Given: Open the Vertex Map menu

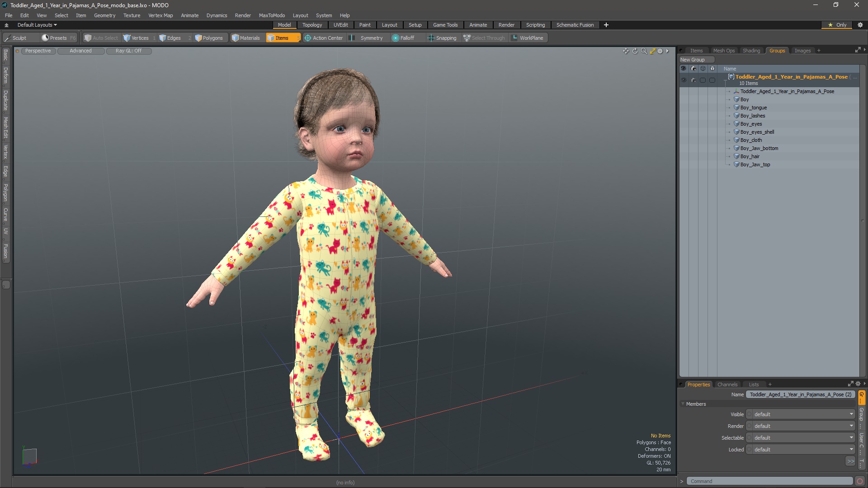Looking at the screenshot, I should coord(160,15).
